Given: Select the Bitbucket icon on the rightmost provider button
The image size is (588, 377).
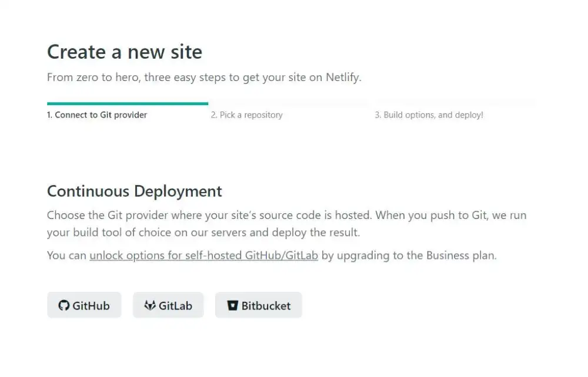Looking at the screenshot, I should coord(232,305).
